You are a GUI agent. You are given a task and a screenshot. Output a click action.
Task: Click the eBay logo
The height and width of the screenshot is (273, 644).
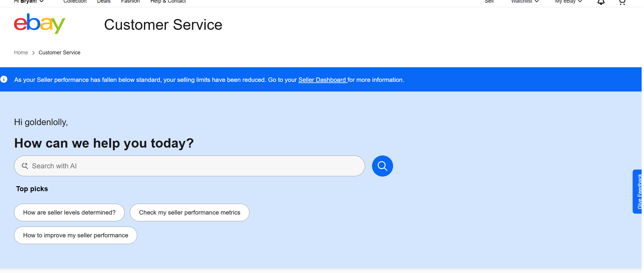coord(39,23)
